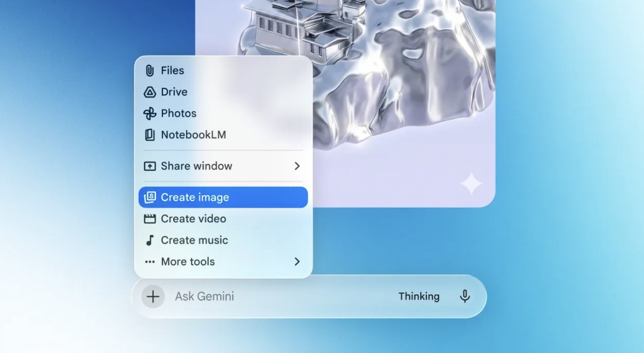Image resolution: width=644 pixels, height=353 pixels.
Task: Click the NotebookLM notebook icon
Action: pos(149,135)
